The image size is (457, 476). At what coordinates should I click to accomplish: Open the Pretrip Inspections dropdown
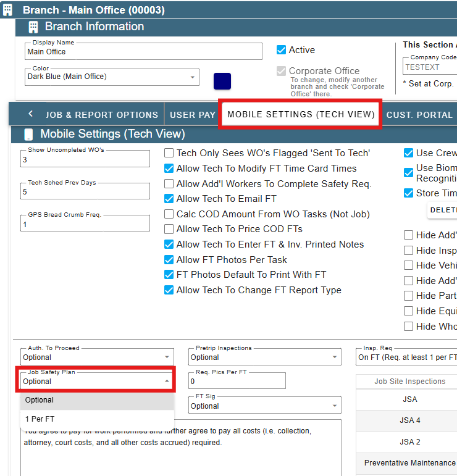[x=265, y=357]
